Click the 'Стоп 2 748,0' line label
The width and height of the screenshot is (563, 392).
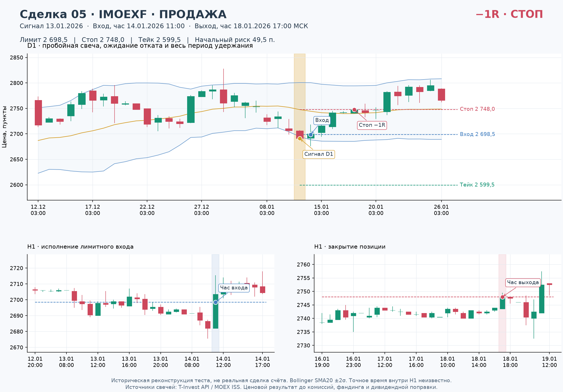pos(477,109)
